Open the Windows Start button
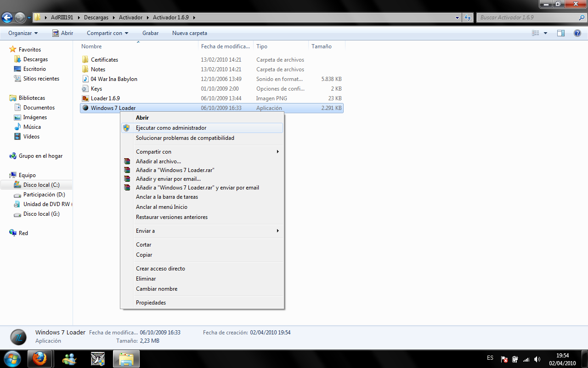Viewport: 588px width, 368px height. pyautogui.click(x=12, y=359)
